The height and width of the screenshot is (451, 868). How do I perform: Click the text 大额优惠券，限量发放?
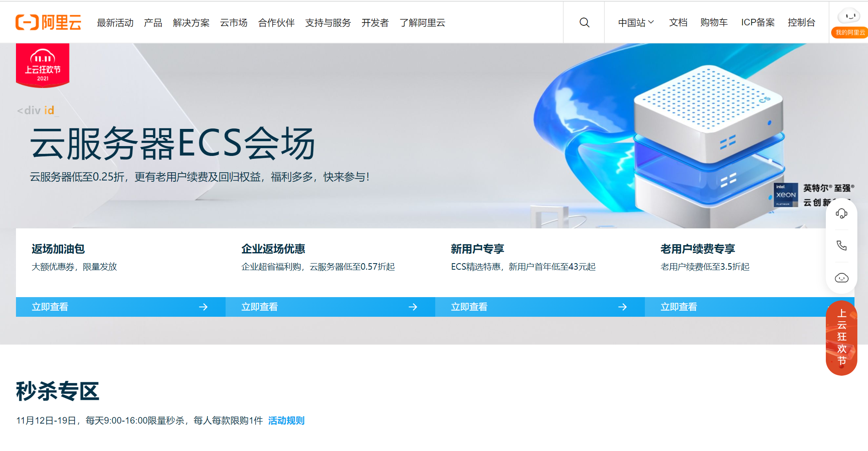[74, 267]
